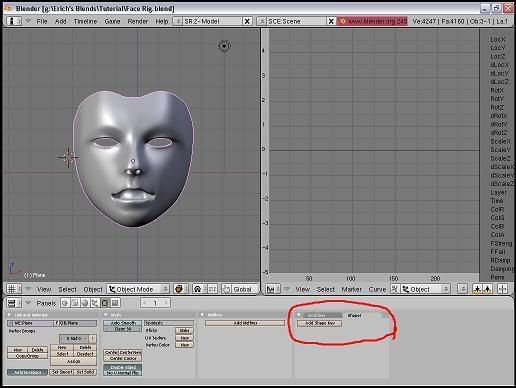Screen dimensions: 516x388
Task: Collapse the Mesh panel triangle
Action: [x=106, y=315]
